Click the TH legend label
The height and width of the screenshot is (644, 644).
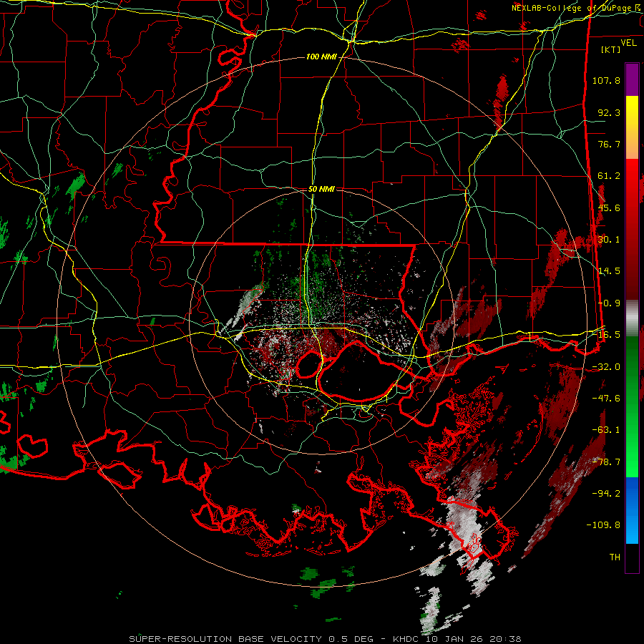[615, 557]
